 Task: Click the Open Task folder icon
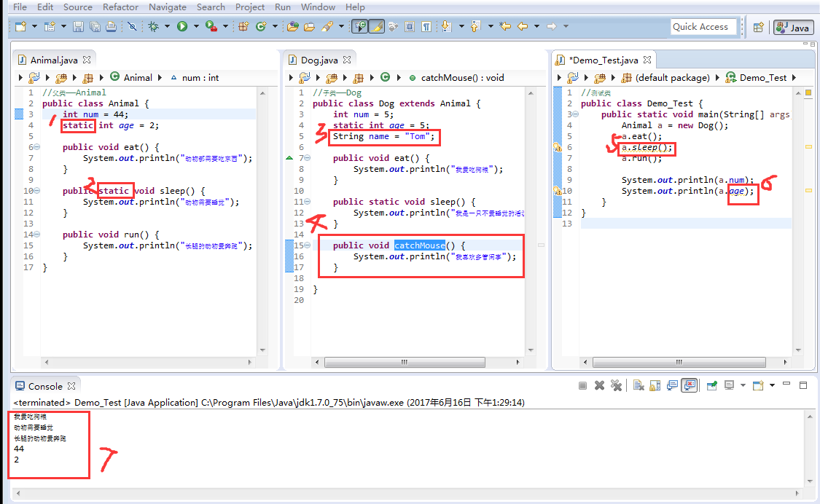tap(310, 26)
